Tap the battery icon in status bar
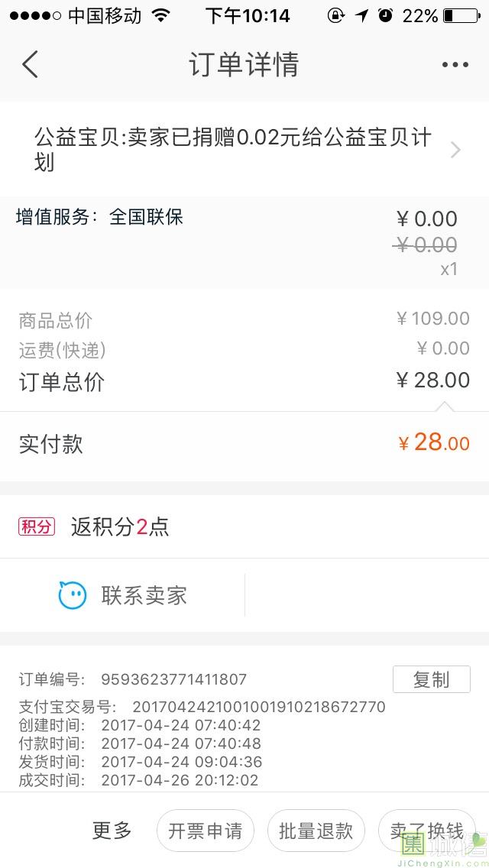 tap(460, 15)
